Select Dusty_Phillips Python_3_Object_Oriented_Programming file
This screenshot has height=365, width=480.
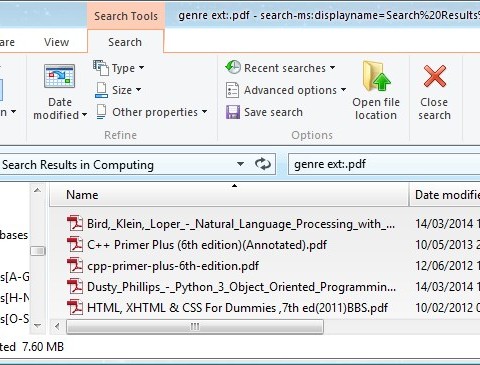point(241,287)
